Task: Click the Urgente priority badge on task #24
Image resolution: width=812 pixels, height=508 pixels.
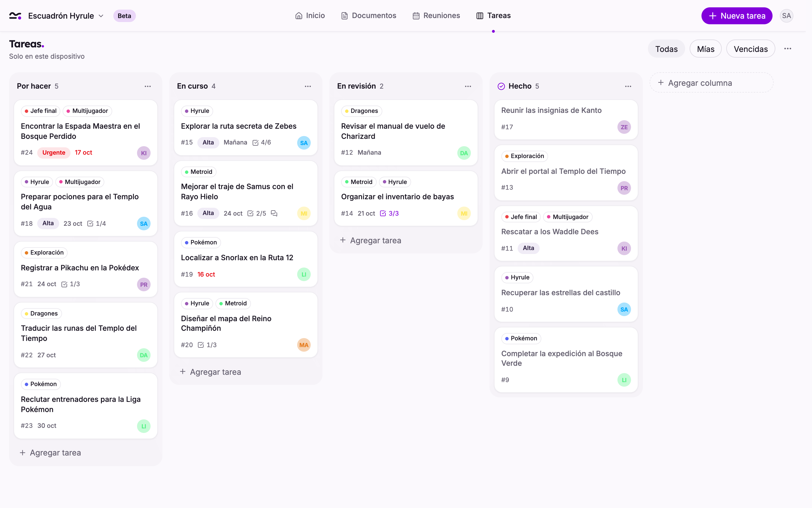Action: (x=54, y=152)
